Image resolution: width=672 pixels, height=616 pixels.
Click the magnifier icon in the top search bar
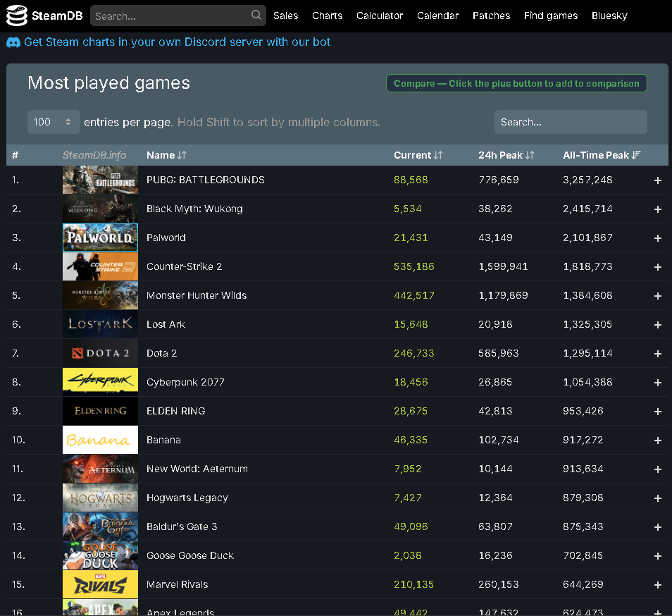click(256, 15)
